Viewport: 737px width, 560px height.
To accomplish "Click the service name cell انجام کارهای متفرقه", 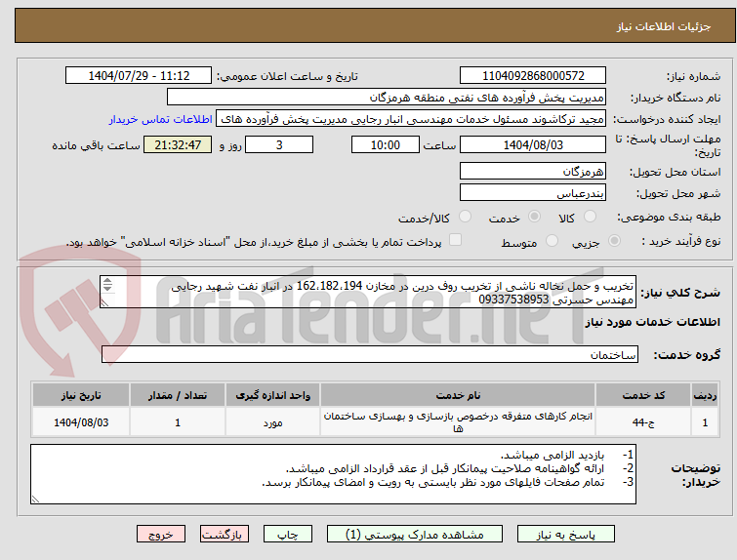I will [458, 422].
